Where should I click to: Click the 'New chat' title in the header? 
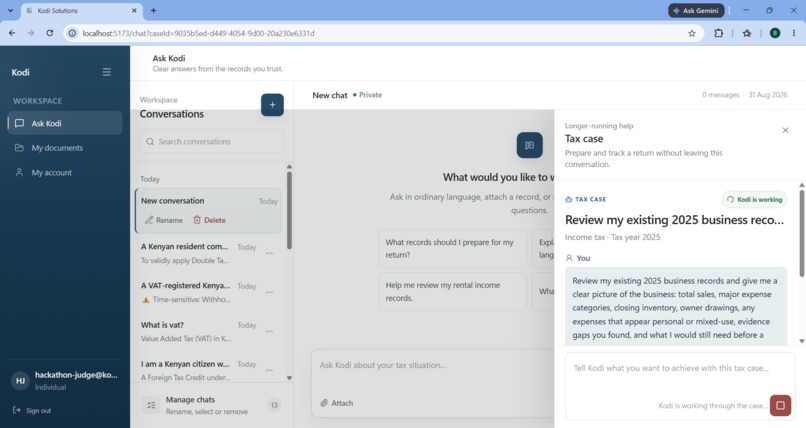click(329, 95)
